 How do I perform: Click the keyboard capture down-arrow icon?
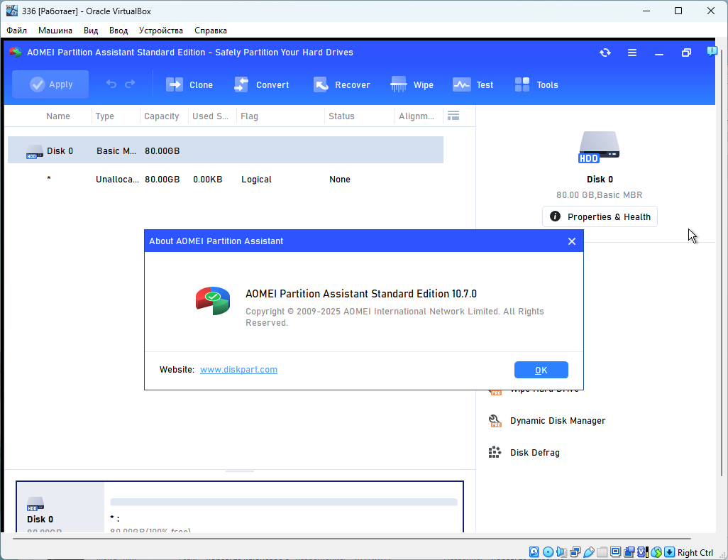pyautogui.click(x=670, y=551)
